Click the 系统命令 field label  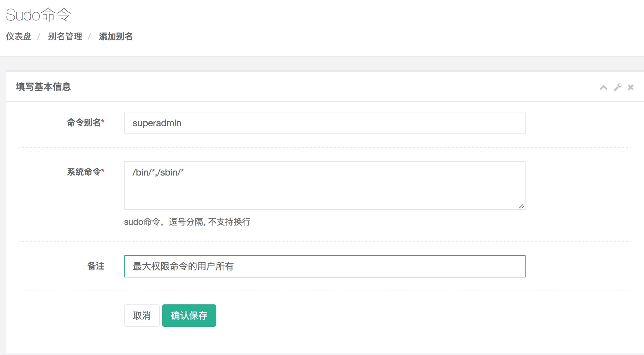pos(84,172)
